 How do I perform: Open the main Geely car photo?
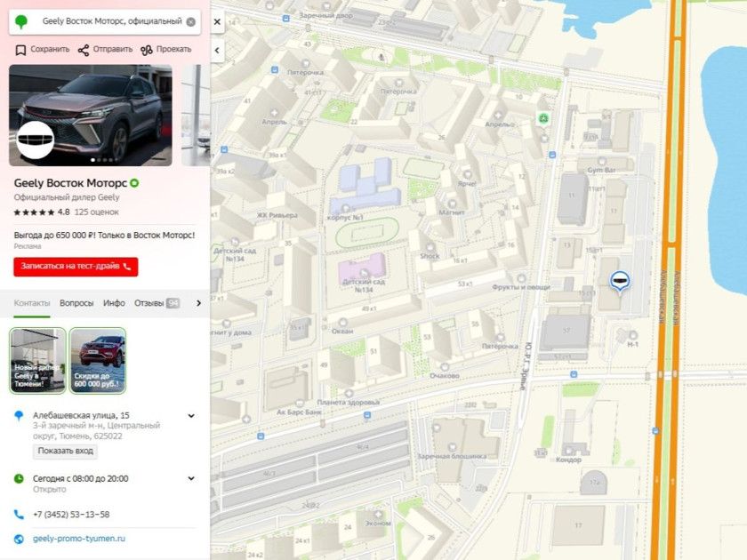(91, 116)
